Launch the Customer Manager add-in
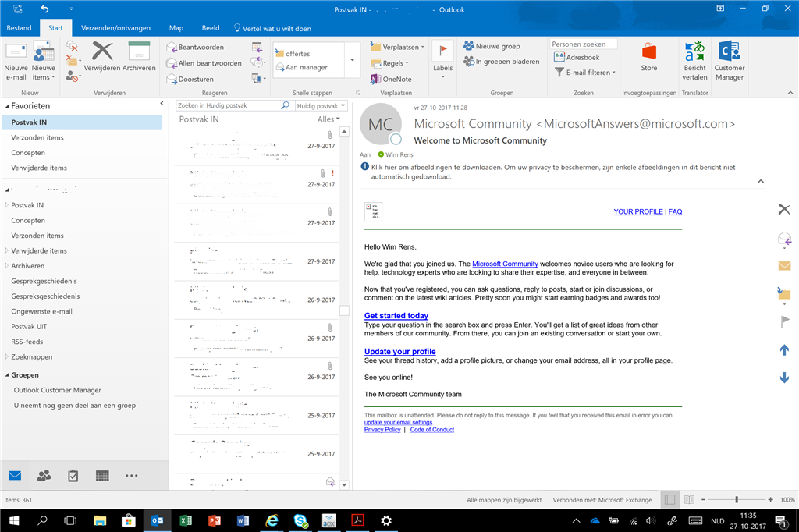Image resolution: width=799 pixels, height=532 pixels. click(730, 61)
